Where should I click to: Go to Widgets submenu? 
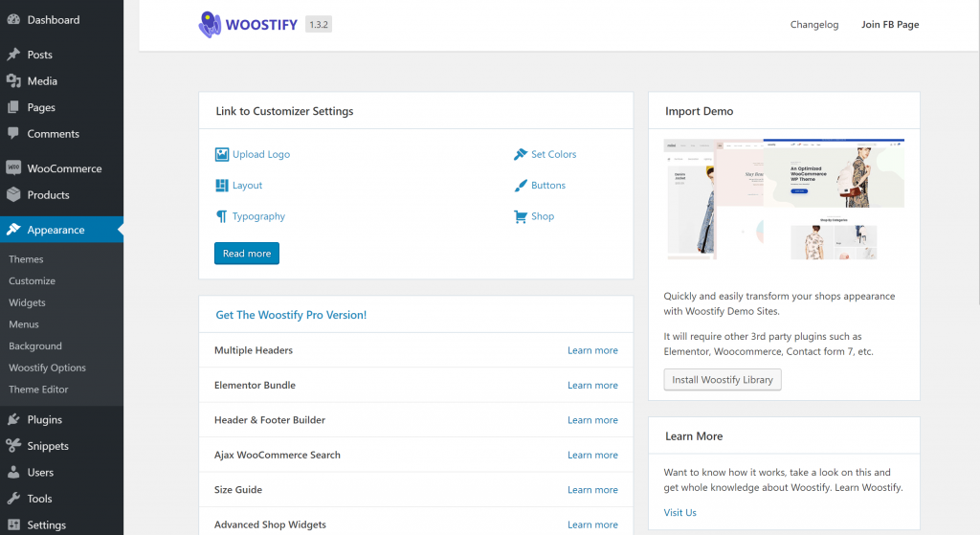tap(27, 302)
